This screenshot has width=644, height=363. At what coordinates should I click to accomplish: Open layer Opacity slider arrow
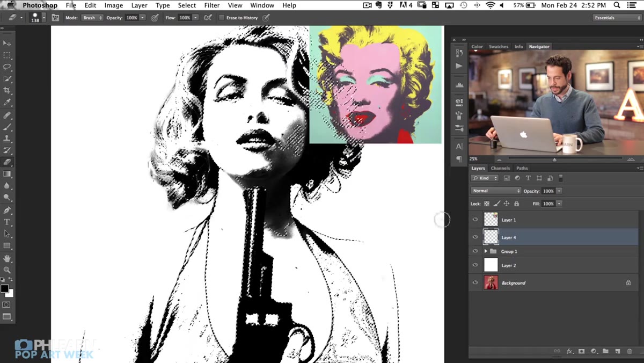[559, 191]
